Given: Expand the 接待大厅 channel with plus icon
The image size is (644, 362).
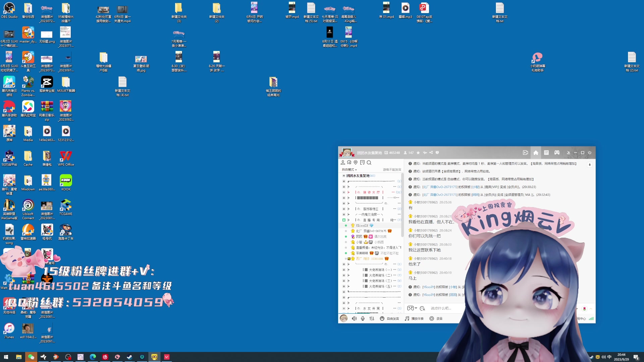Looking at the screenshot, I should coord(344,192).
